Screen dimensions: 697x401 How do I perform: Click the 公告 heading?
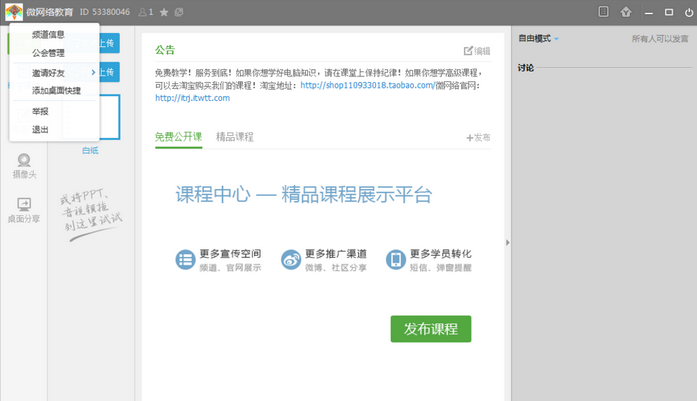tap(165, 50)
